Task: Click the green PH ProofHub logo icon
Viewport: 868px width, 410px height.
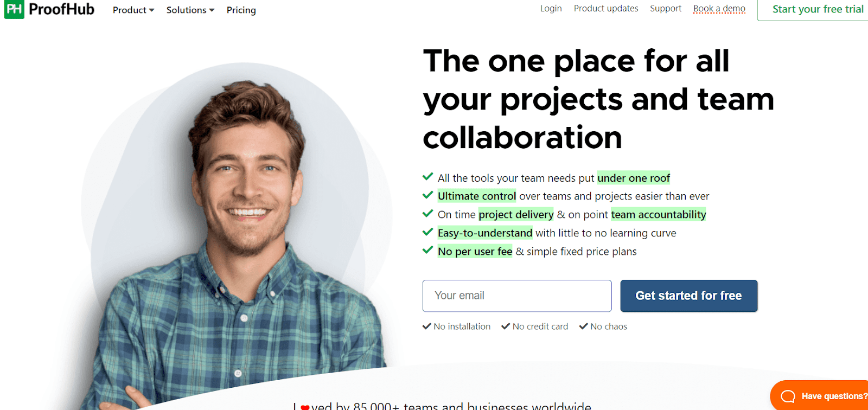Action: point(14,9)
